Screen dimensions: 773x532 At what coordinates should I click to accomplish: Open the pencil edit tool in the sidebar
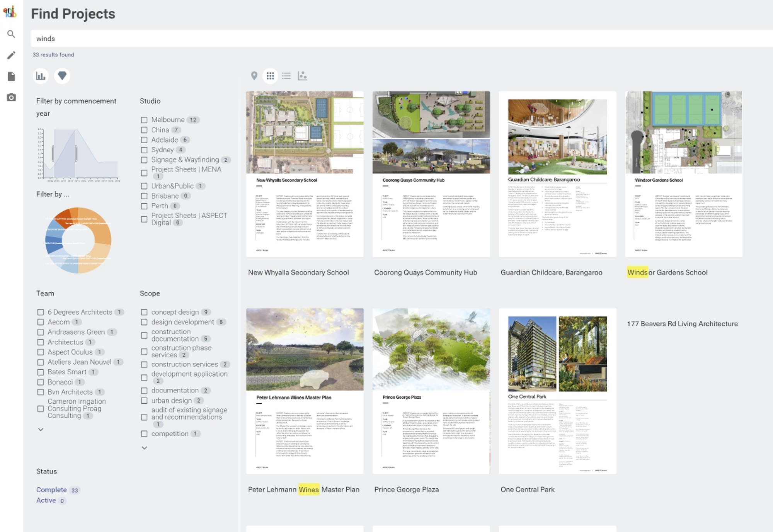point(12,55)
